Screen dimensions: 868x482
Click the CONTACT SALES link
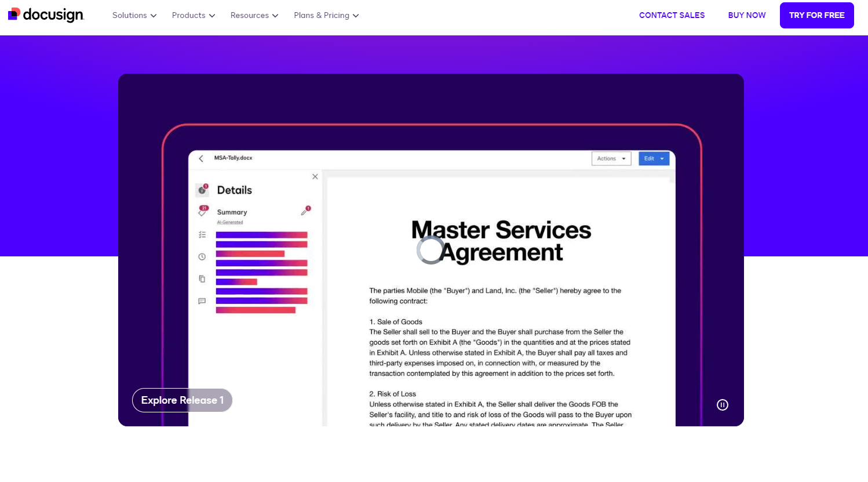672,15
